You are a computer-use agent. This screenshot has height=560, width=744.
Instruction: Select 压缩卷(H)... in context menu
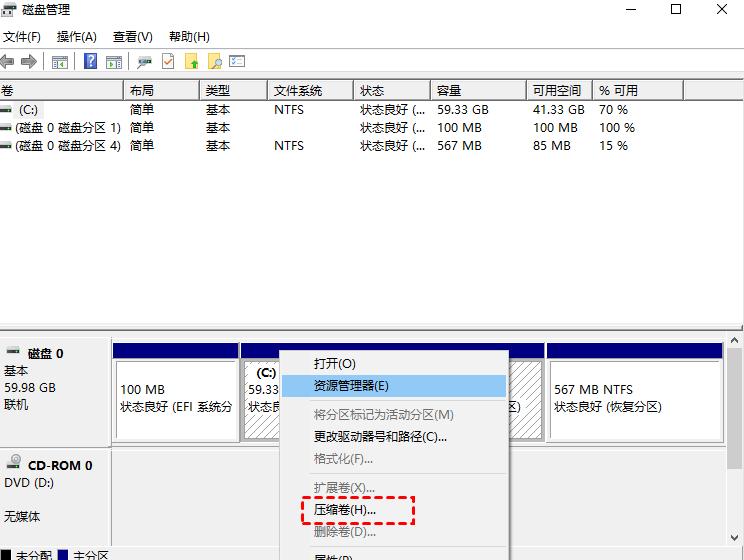pos(394,510)
